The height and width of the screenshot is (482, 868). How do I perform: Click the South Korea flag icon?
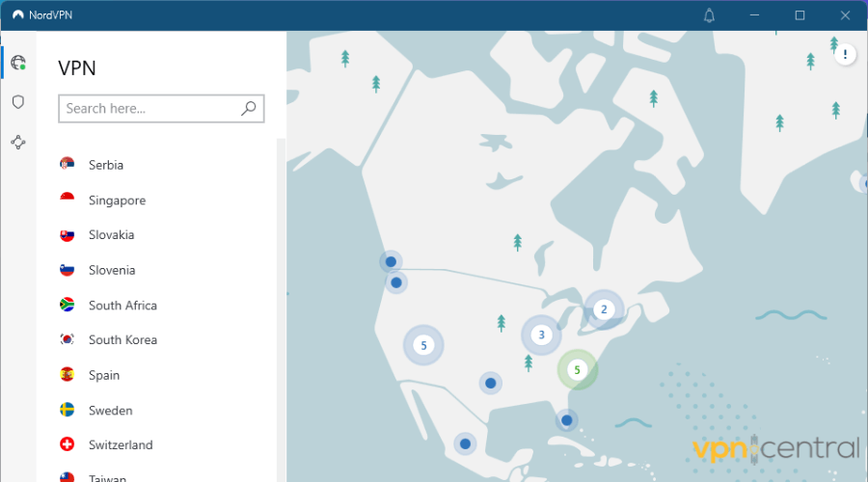67,339
